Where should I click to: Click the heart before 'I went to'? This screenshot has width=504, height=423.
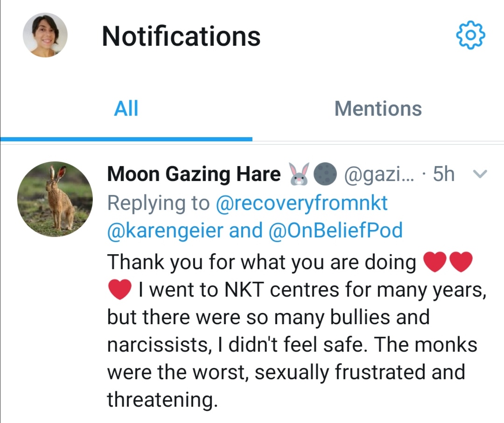119,290
